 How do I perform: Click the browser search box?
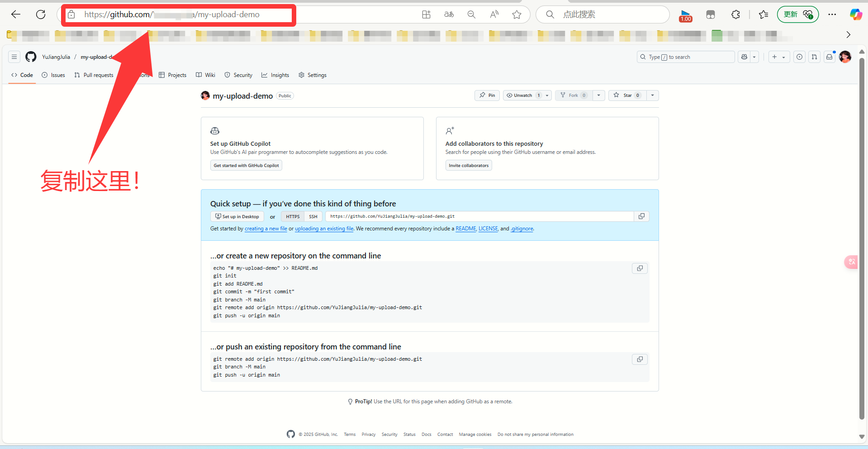pyautogui.click(x=602, y=14)
